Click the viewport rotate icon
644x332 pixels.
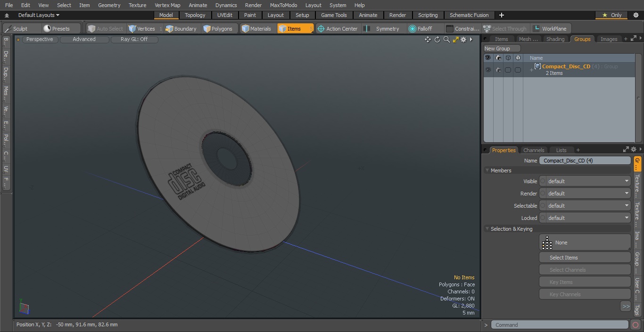click(x=437, y=40)
